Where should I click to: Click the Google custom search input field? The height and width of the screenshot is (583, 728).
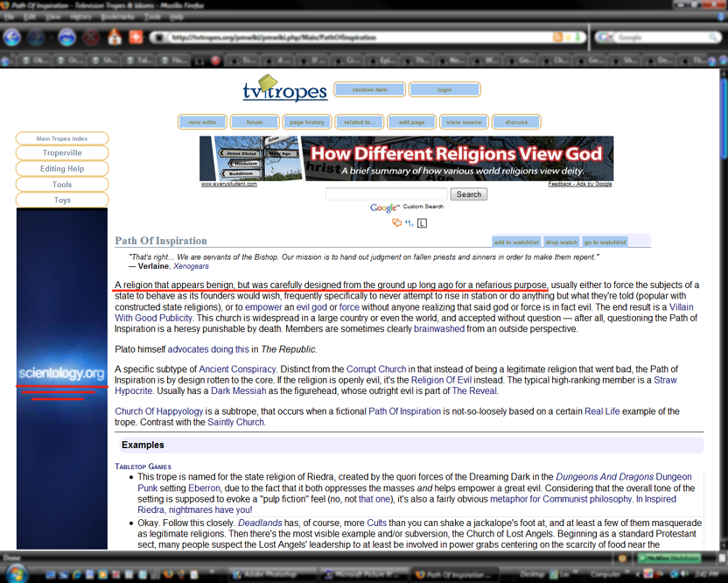pyautogui.click(x=386, y=194)
